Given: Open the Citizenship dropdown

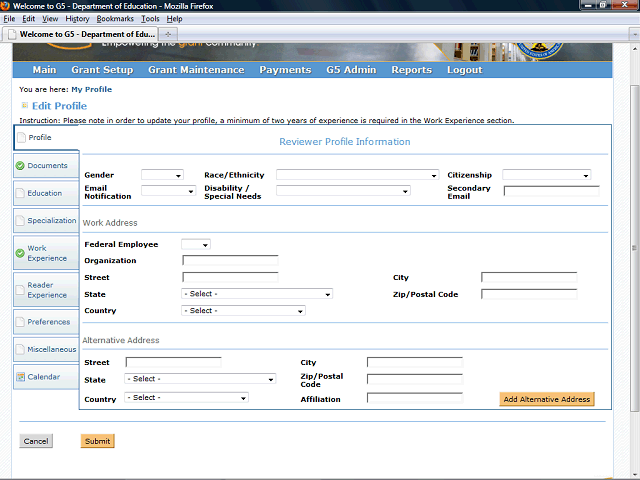Looking at the screenshot, I should click(546, 175).
